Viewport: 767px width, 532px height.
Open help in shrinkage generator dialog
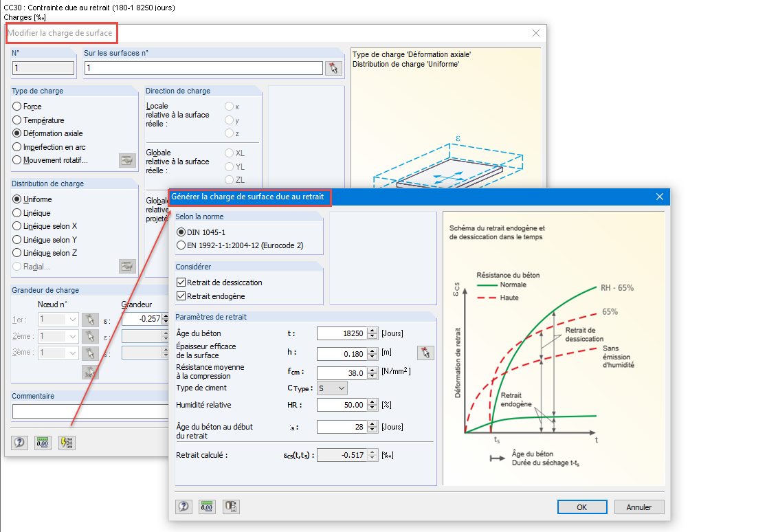pos(184,507)
